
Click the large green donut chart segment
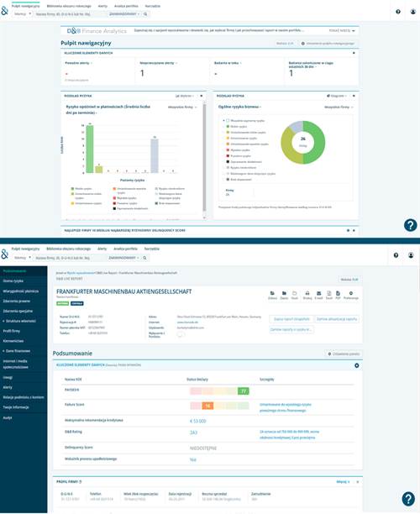(x=317, y=143)
